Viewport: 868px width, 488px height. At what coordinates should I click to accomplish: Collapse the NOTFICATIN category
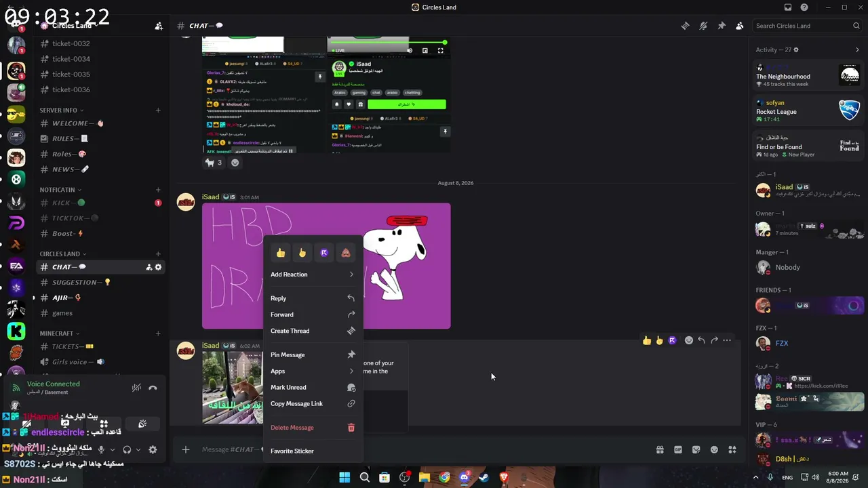(x=60, y=190)
